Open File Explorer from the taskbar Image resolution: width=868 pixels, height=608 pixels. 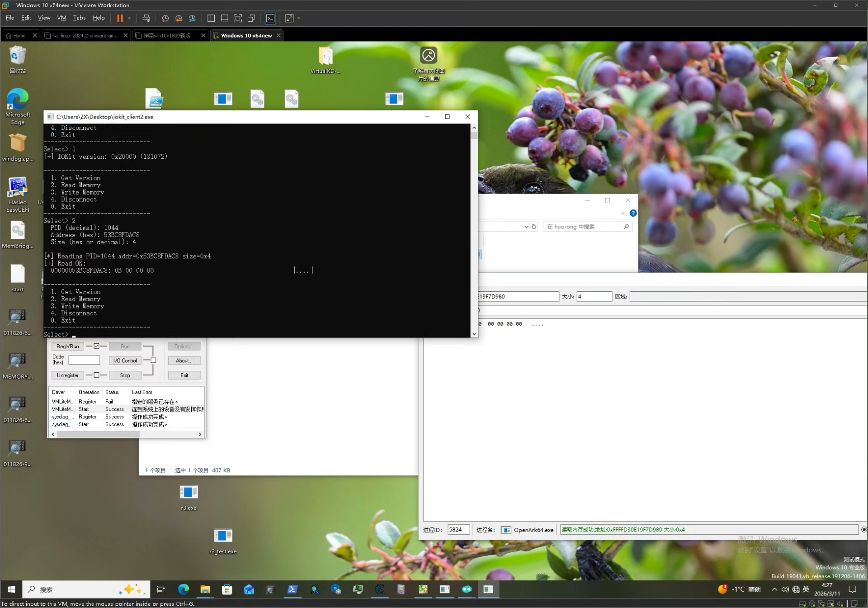[205, 589]
